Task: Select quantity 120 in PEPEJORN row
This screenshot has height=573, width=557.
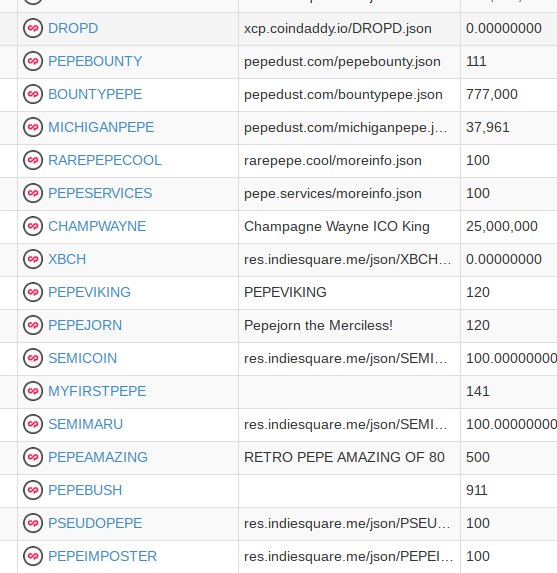Action: (x=478, y=325)
